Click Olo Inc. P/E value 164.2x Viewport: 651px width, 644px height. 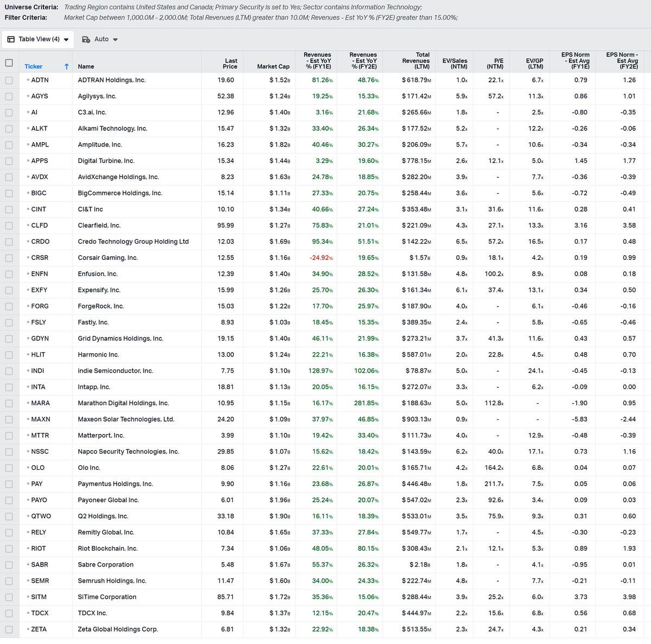click(x=494, y=468)
